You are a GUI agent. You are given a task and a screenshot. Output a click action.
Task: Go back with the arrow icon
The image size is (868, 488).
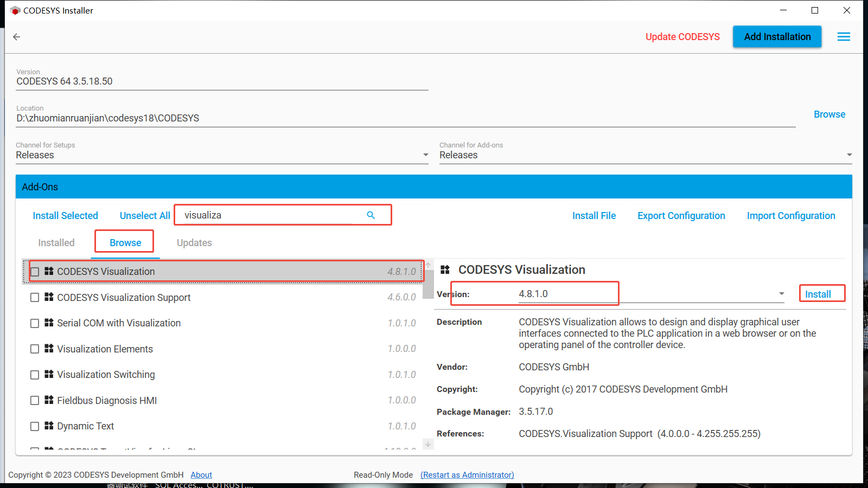click(17, 37)
